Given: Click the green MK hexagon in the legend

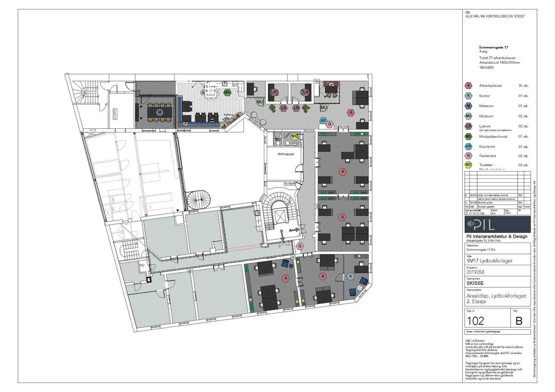Looking at the screenshot, I should coord(468,136).
